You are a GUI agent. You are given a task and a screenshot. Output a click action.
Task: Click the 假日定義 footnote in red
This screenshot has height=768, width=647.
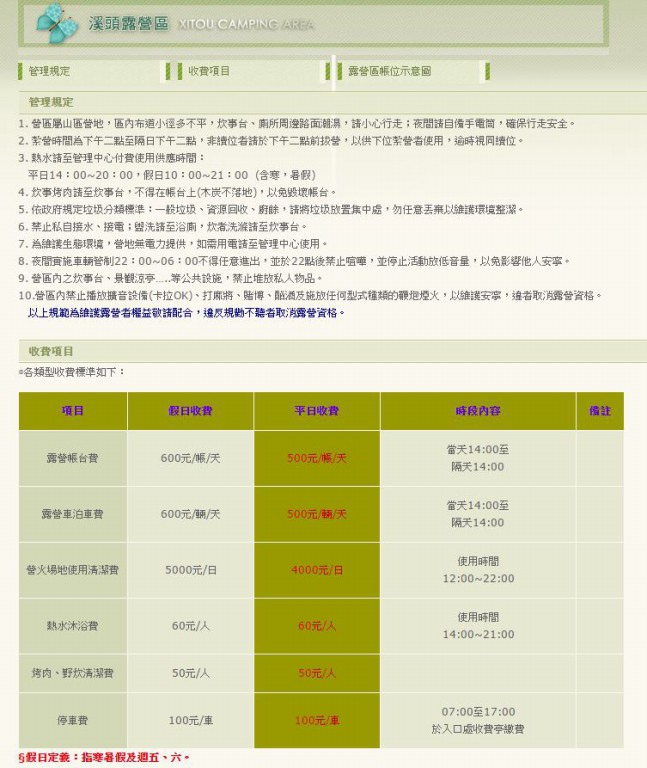pyautogui.click(x=104, y=757)
